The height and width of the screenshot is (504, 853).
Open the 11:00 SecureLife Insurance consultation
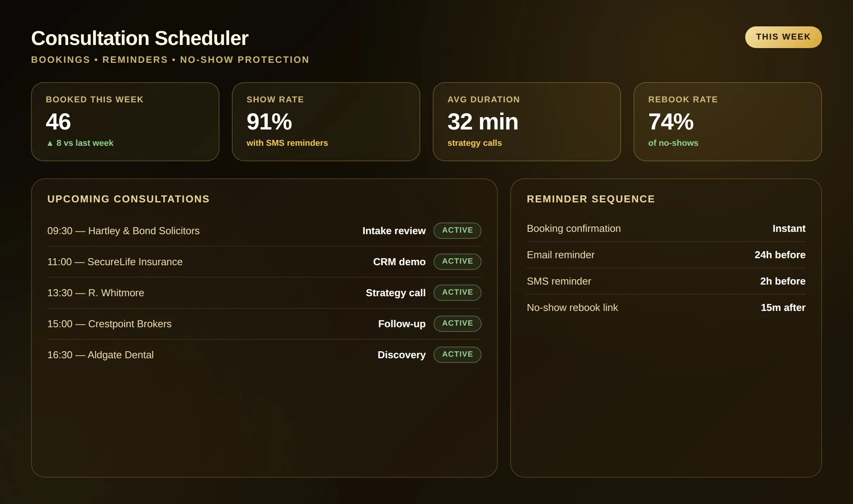coord(264,262)
